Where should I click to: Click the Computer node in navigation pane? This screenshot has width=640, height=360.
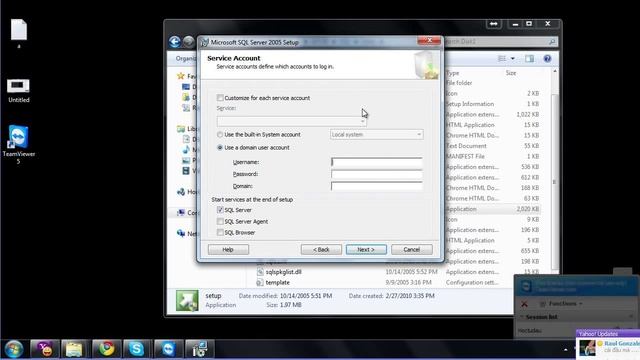point(187,213)
